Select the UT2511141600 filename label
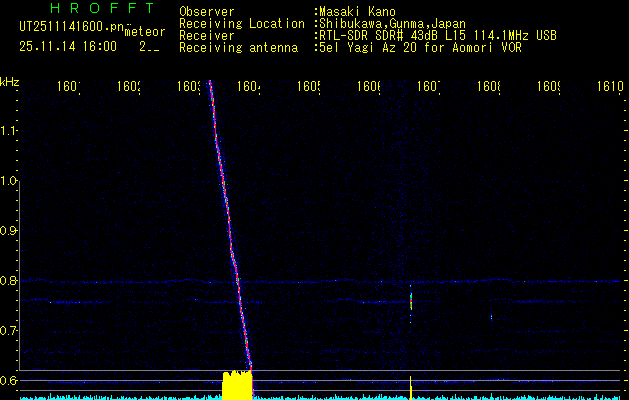The image size is (629, 400). pyautogui.click(x=69, y=26)
